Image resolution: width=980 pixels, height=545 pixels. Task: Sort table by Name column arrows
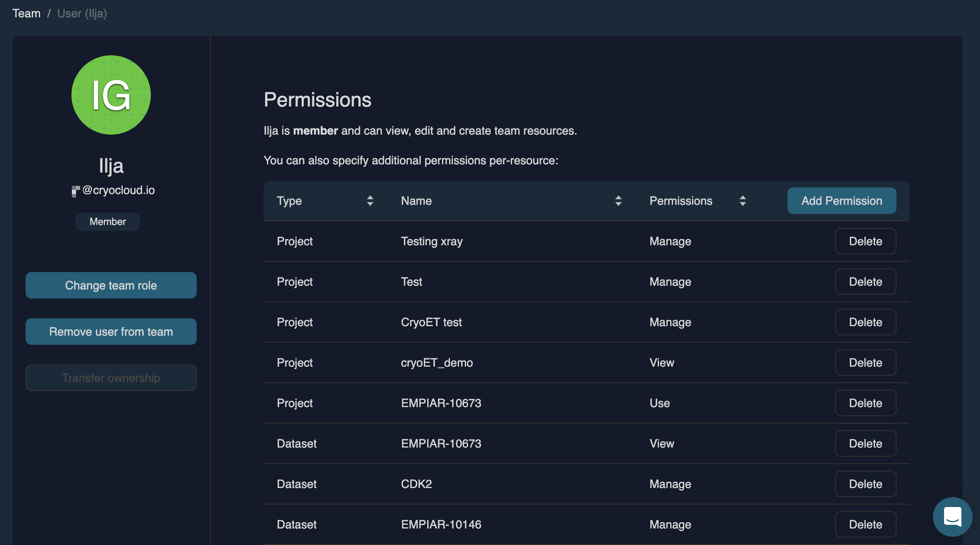[x=618, y=201]
